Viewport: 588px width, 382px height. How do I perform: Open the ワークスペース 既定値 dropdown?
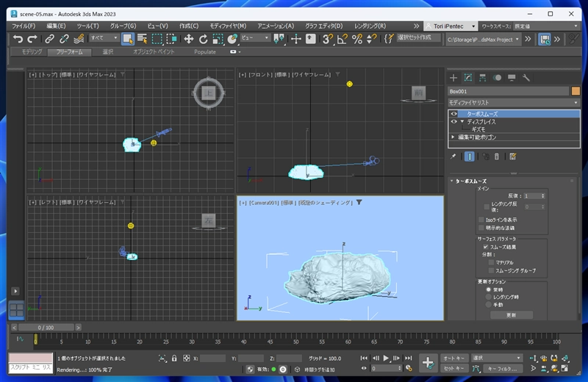point(546,26)
